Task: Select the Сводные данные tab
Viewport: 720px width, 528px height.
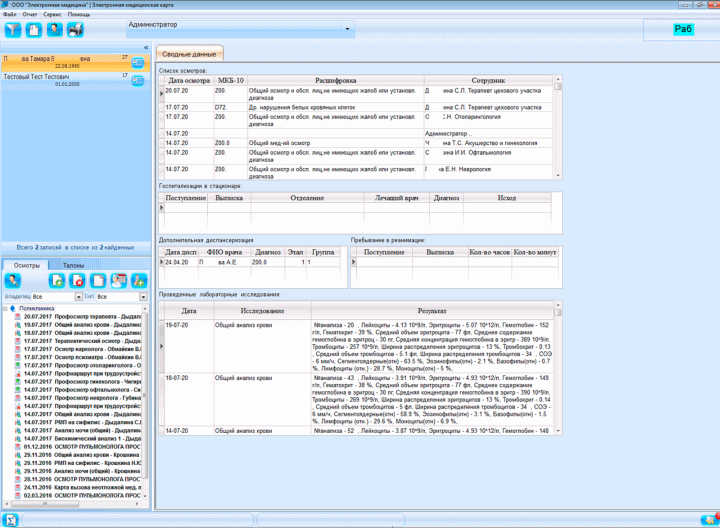Action: tap(189, 54)
